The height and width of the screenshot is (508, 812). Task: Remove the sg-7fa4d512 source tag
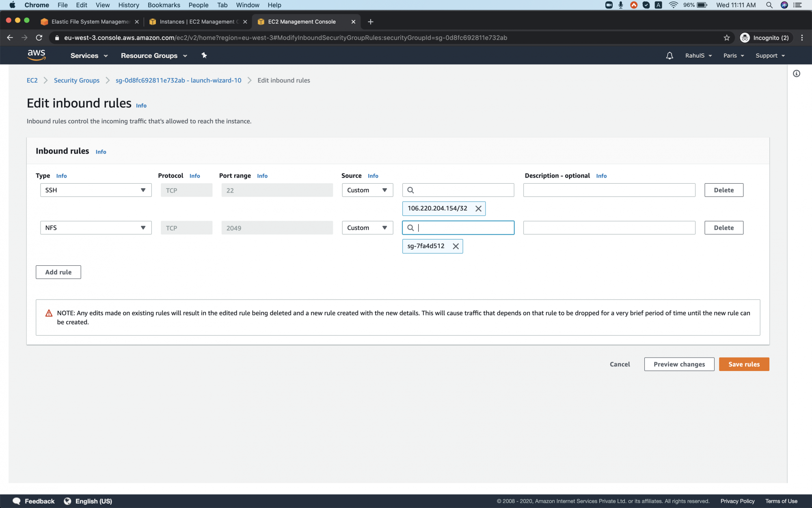coord(456,246)
